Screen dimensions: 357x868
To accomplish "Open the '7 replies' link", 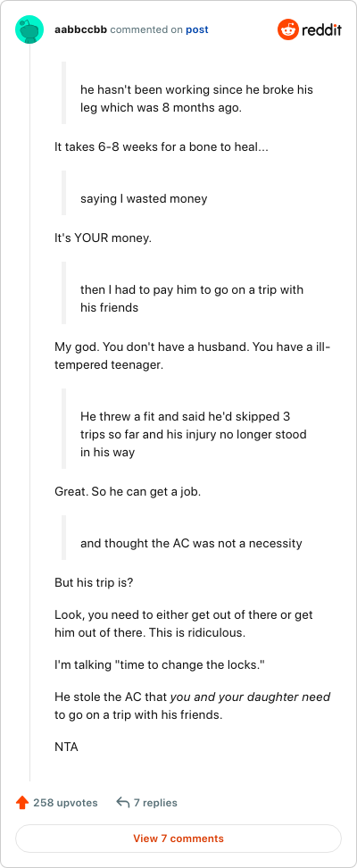I will tap(155, 802).
